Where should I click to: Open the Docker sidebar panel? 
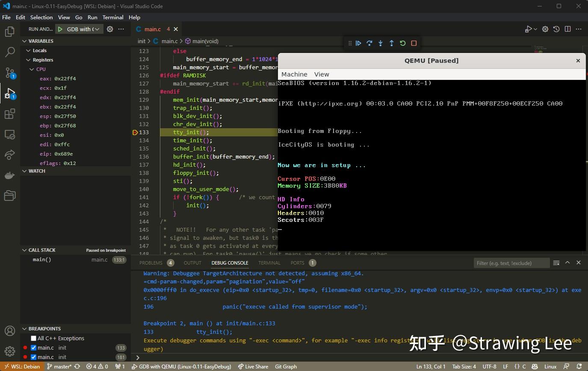coord(9,175)
